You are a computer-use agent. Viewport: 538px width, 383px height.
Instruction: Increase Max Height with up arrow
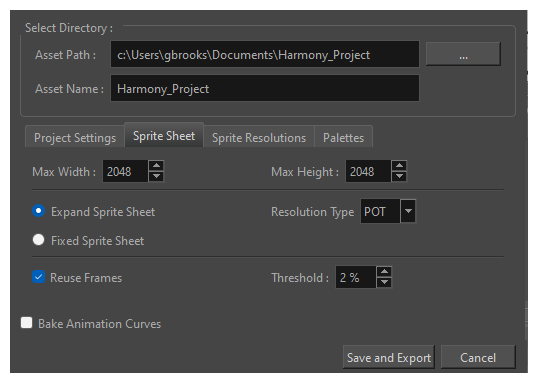click(x=399, y=166)
